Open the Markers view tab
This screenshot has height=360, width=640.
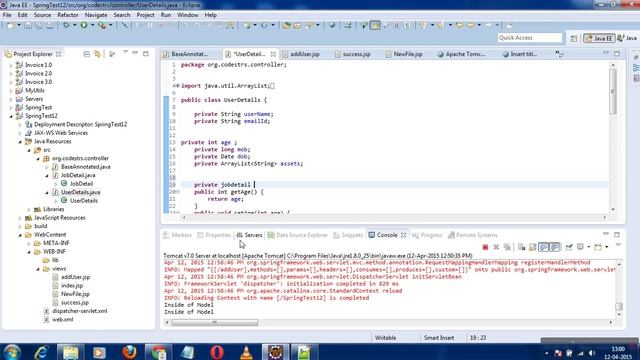point(177,235)
